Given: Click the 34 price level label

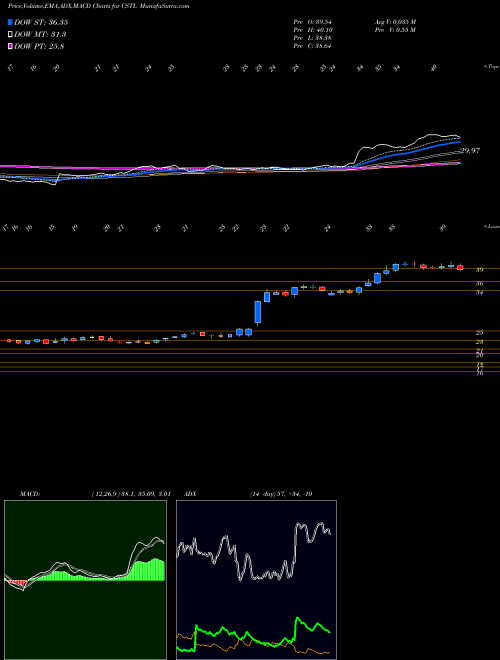Looking at the screenshot, I should 479,293.
